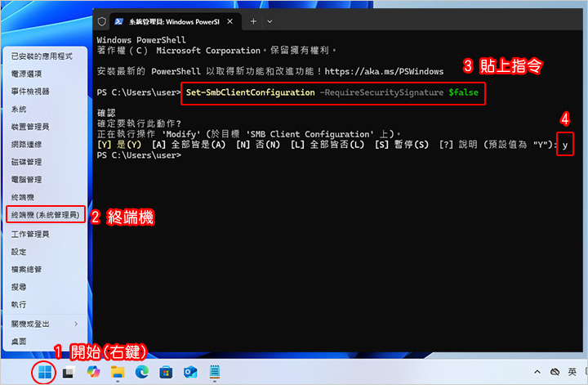Image resolution: width=588 pixels, height=385 pixels.
Task: Show hidden system tray icons
Action: pos(537,372)
